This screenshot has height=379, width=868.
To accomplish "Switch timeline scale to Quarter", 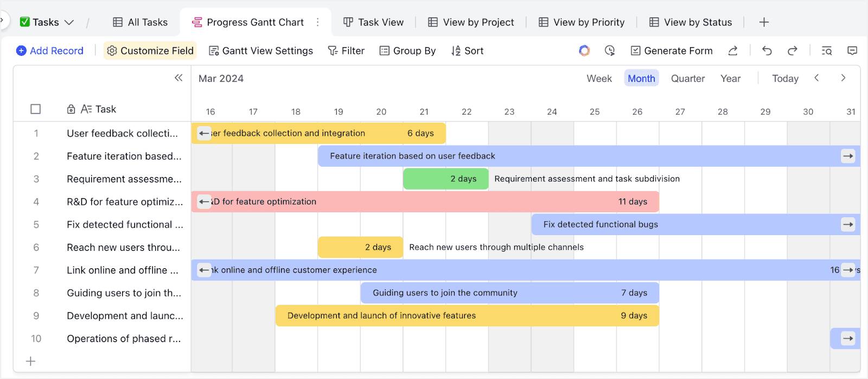I will pyautogui.click(x=688, y=78).
